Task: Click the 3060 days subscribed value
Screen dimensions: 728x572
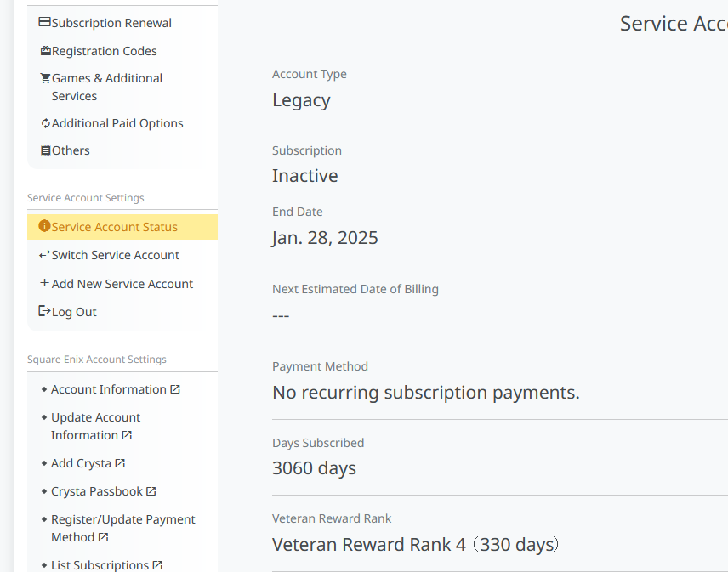Action: [x=315, y=468]
